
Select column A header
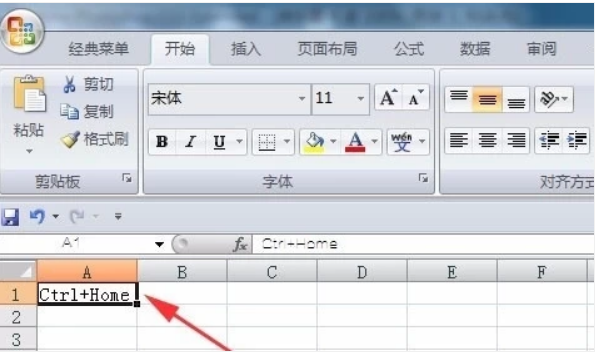(87, 272)
